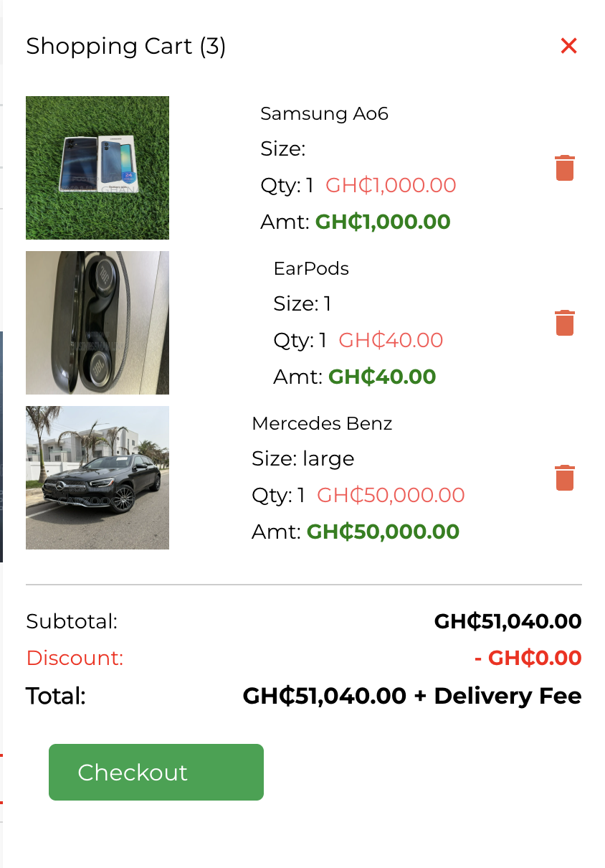605x868 pixels.
Task: Click the green Checkout button
Action: 156,772
